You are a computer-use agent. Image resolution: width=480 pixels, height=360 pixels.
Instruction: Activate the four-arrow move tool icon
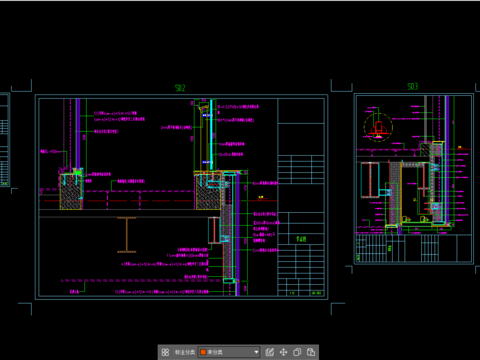283,352
